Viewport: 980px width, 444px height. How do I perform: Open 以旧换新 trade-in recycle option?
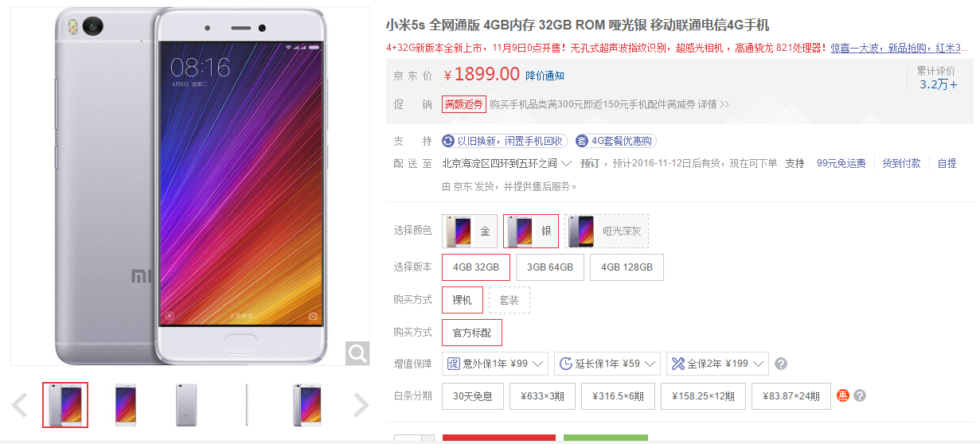coord(503,141)
